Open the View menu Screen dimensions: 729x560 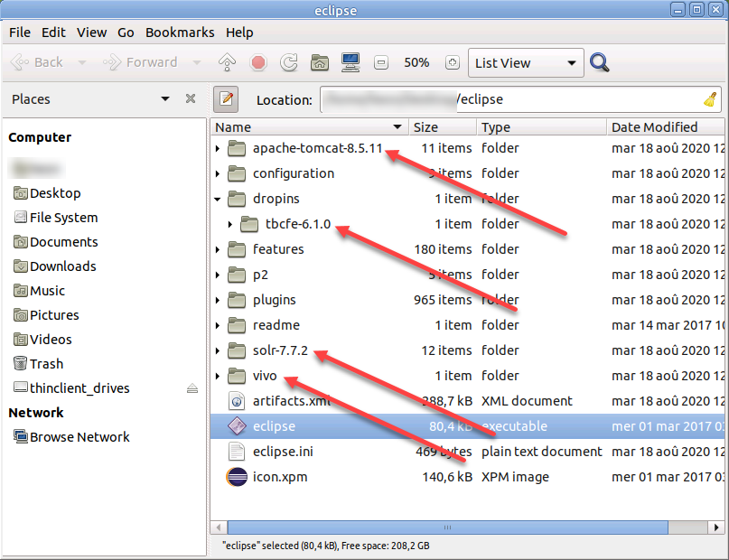click(91, 33)
